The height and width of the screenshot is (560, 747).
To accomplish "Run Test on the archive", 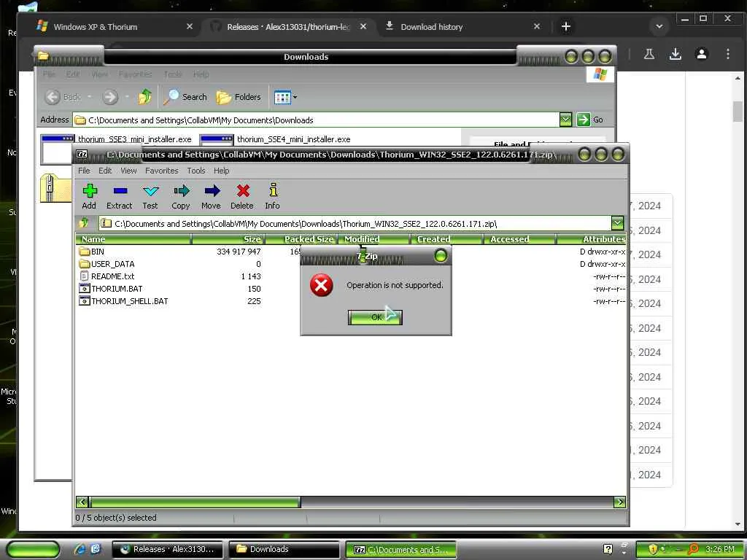I will [150, 196].
